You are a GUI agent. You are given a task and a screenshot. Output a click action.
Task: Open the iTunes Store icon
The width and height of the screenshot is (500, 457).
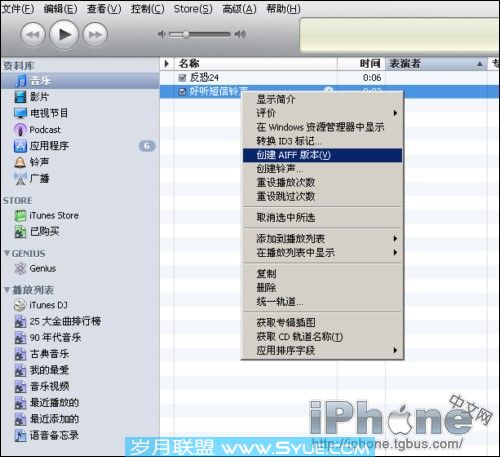click(20, 216)
